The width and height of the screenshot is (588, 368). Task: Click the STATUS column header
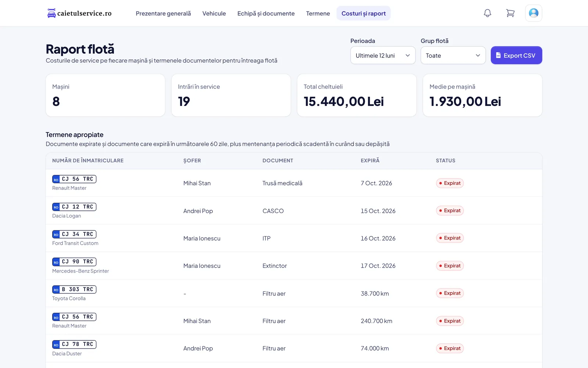[445, 160]
